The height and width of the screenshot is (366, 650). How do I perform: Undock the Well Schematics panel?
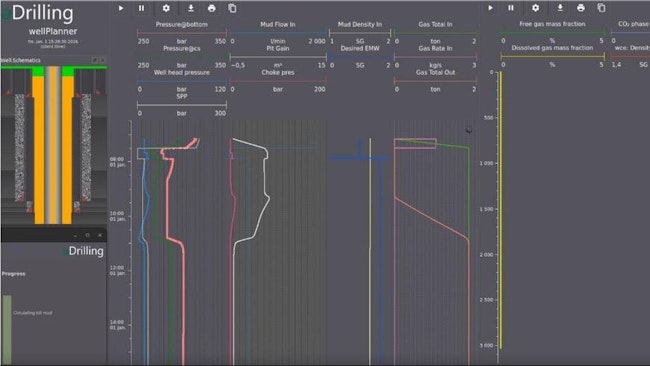click(95, 60)
